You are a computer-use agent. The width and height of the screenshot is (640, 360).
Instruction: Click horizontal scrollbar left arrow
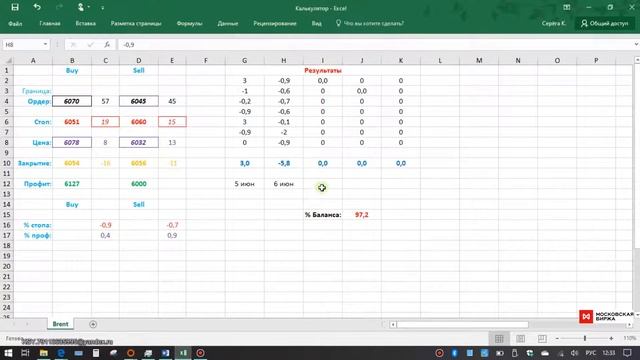[x=393, y=324]
